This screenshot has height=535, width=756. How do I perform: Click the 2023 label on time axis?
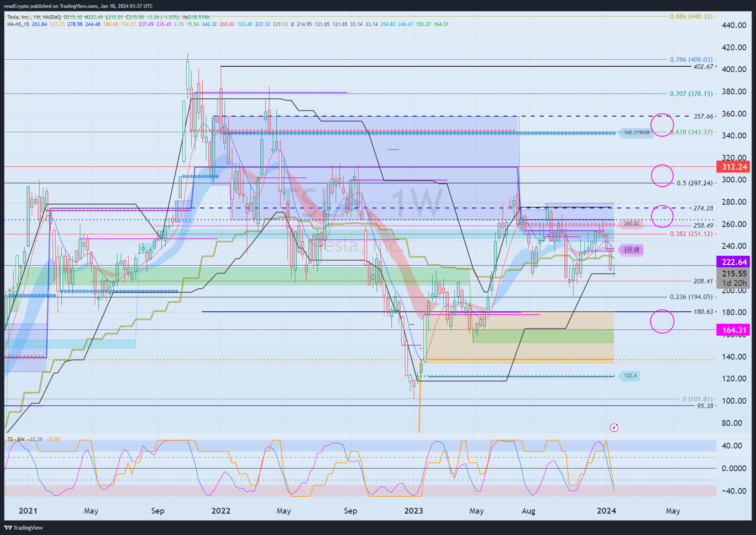click(x=414, y=511)
